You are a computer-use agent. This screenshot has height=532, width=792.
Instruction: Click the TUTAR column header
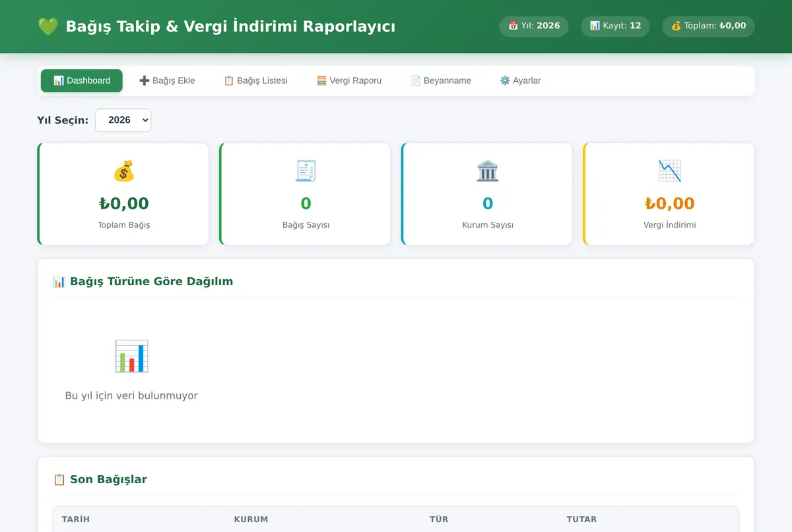click(x=581, y=519)
